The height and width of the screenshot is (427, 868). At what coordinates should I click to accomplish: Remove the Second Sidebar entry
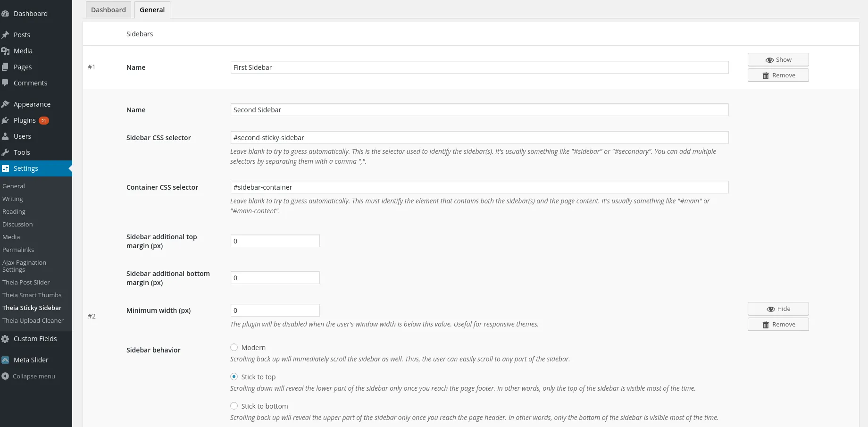click(778, 325)
